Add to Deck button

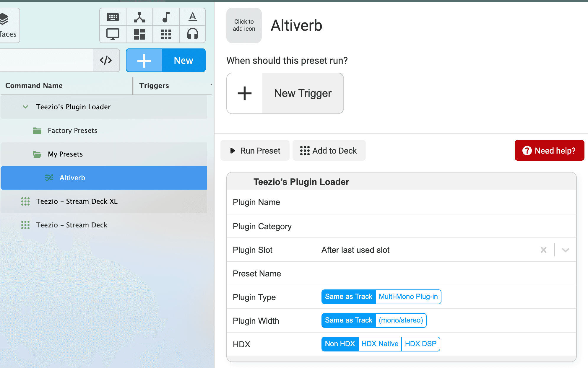click(x=329, y=151)
